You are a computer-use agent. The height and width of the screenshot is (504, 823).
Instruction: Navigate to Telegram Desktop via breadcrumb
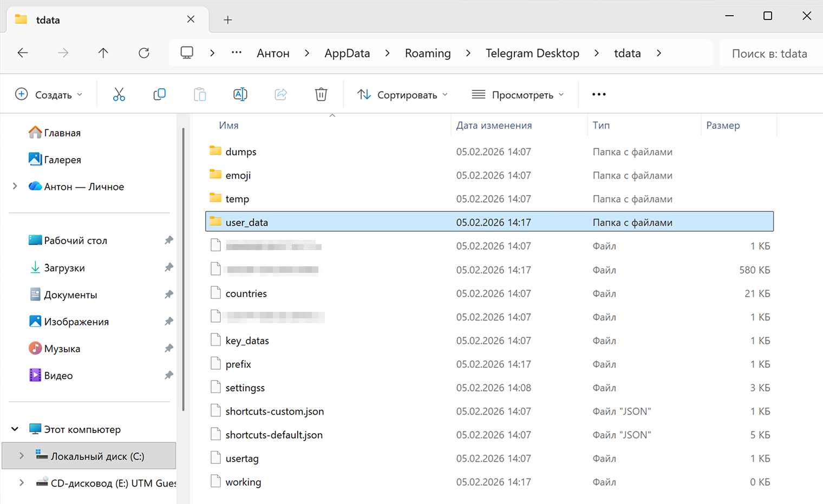(532, 53)
